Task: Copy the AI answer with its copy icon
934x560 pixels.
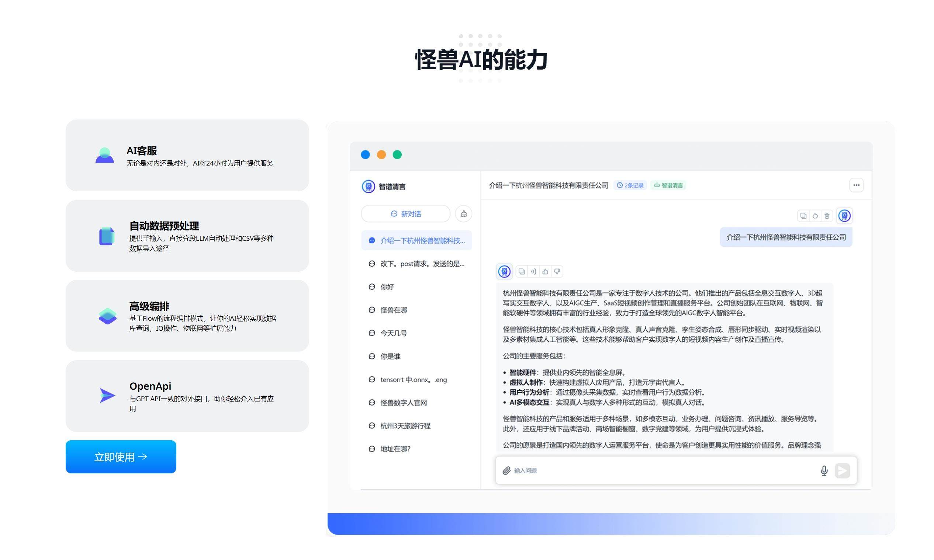Action: coord(522,271)
